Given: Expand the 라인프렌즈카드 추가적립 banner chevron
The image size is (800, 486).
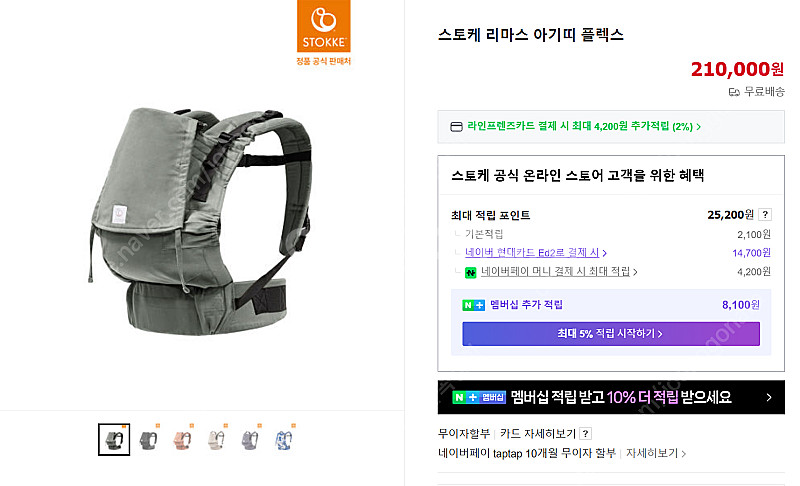Looking at the screenshot, I should pos(698,126).
